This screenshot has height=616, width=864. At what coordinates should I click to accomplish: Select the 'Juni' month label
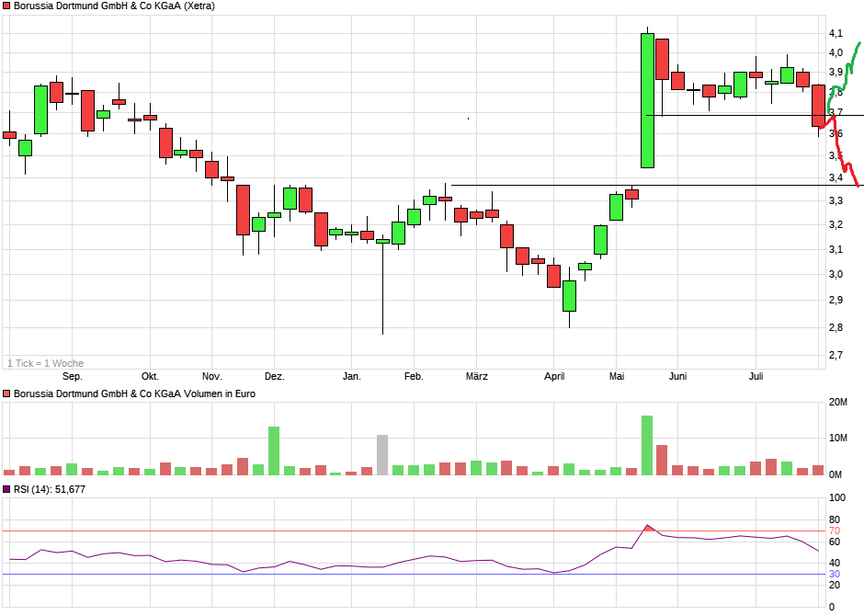(x=677, y=376)
